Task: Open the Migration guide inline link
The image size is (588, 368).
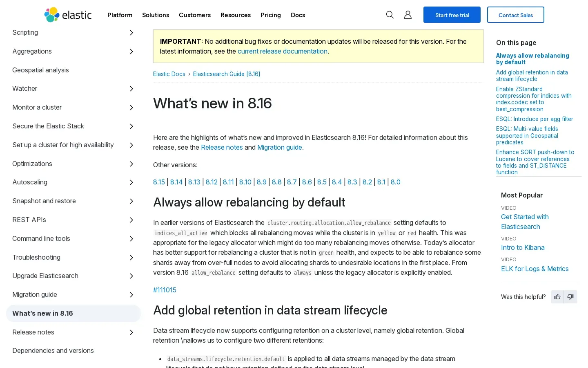Action: (280, 148)
